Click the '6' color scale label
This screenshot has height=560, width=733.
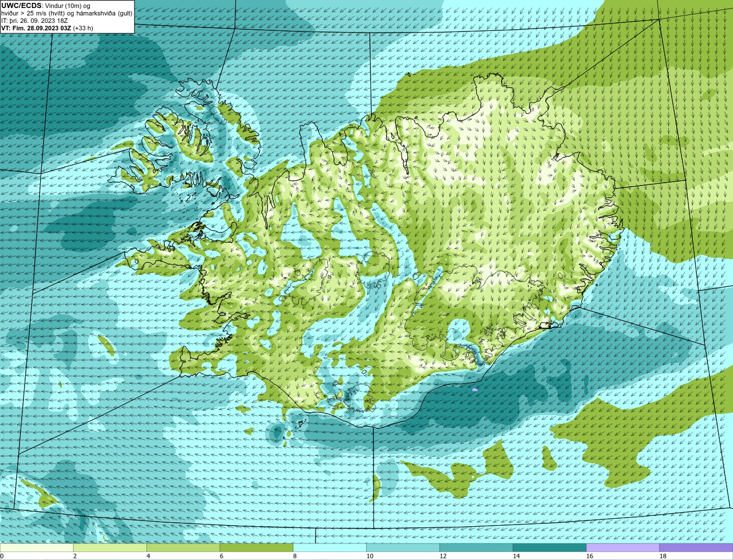[x=222, y=556]
